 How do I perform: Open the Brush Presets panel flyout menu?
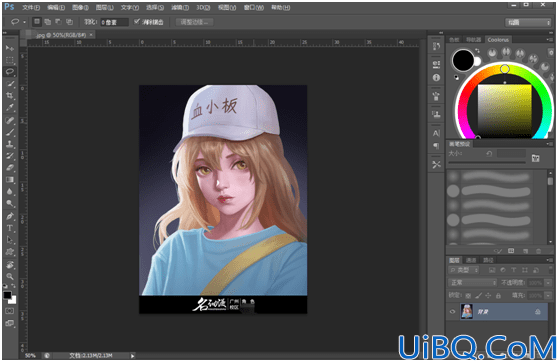pos(549,144)
